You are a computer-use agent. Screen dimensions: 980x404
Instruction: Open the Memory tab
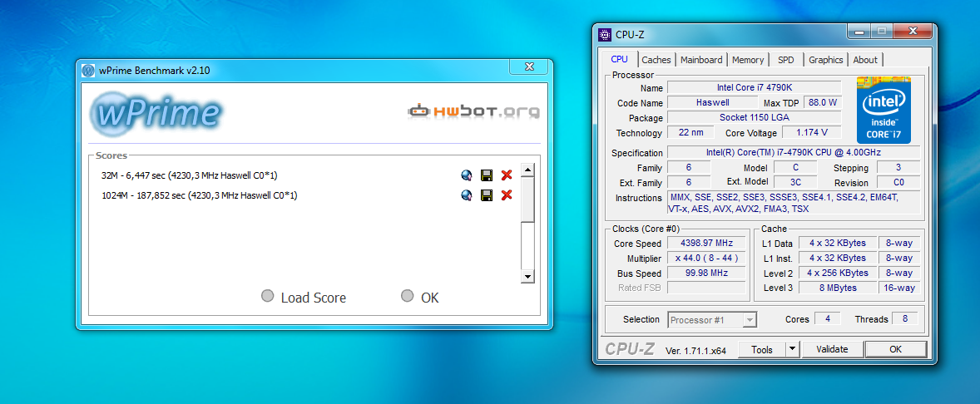[x=748, y=60]
